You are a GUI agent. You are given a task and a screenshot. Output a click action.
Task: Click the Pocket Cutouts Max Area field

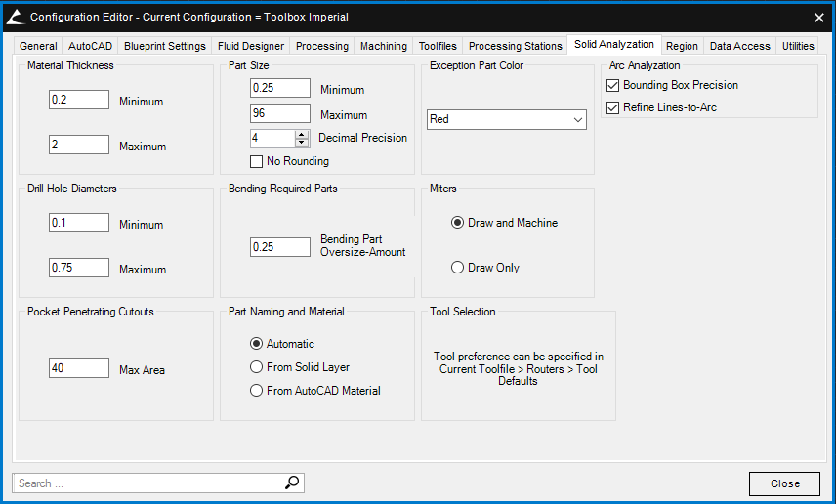click(79, 368)
